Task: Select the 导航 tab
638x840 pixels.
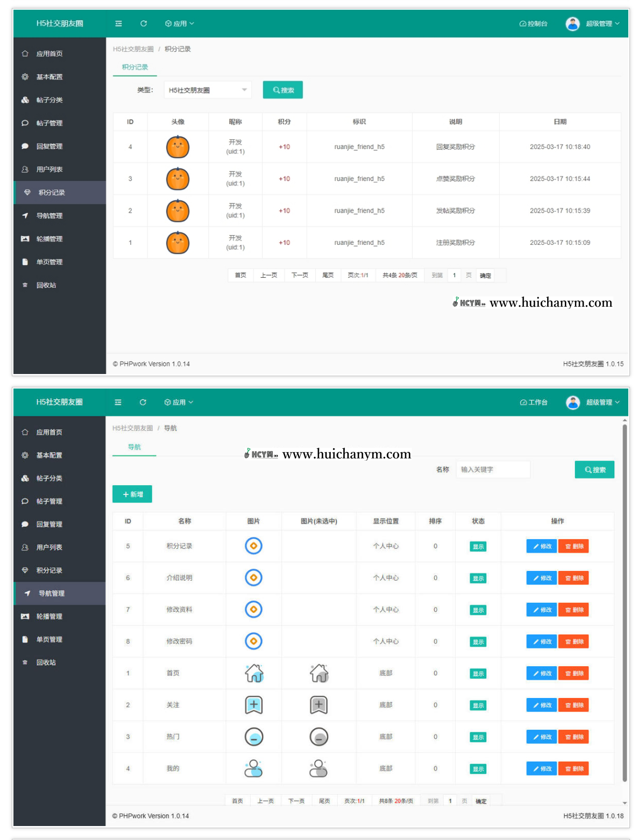Action: click(134, 447)
